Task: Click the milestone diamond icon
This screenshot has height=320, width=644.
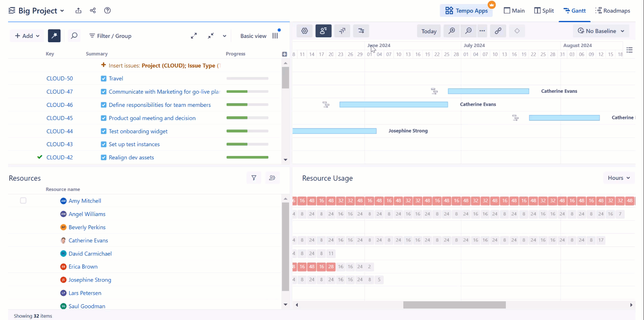Action: tap(517, 31)
